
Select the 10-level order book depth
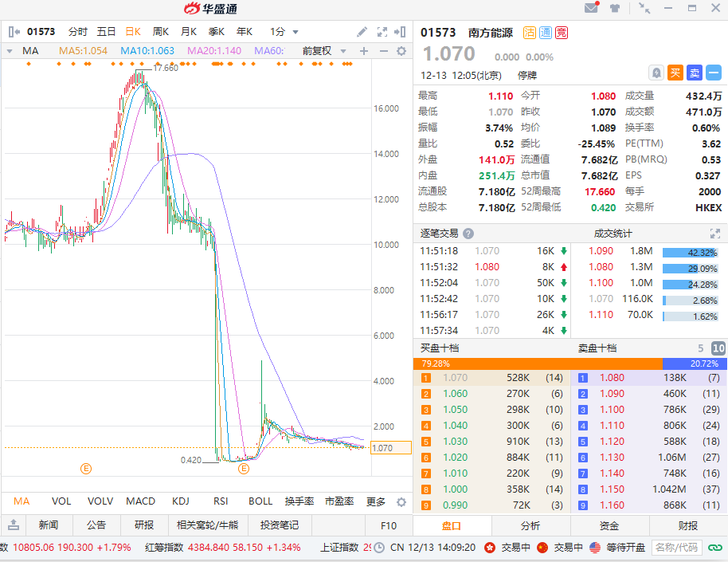718,348
